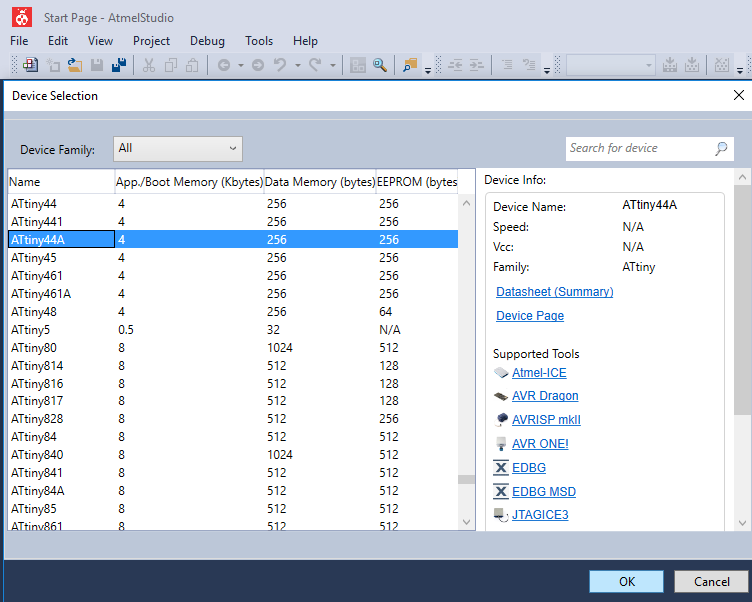Click the AVRISP mkII tool link

[546, 420]
